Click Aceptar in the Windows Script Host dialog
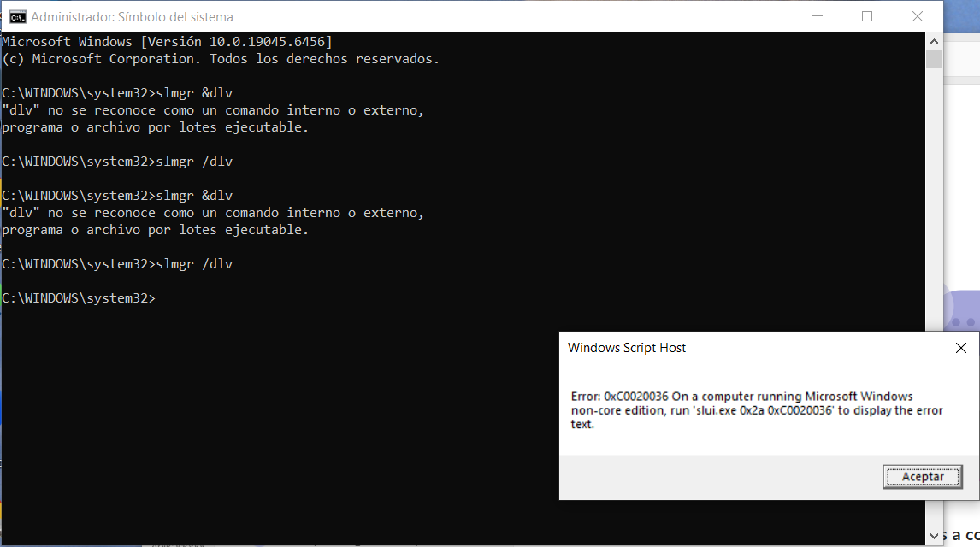 tap(923, 476)
